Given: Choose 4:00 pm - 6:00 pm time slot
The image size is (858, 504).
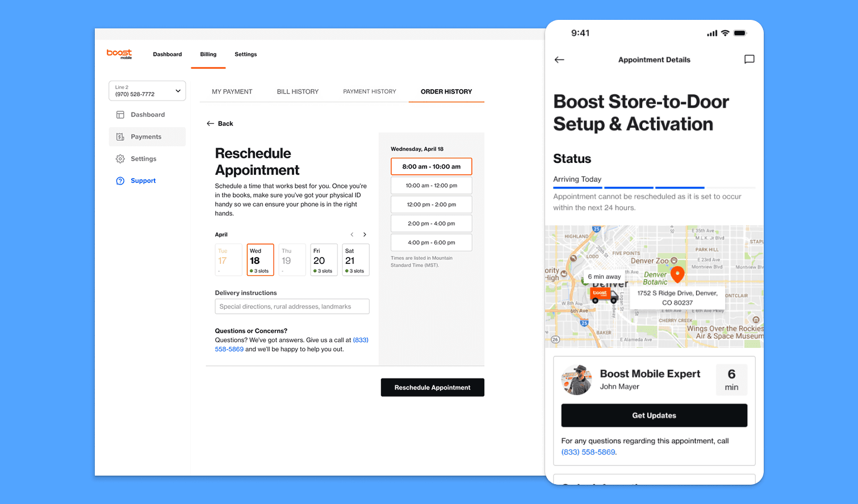Looking at the screenshot, I should (x=432, y=242).
